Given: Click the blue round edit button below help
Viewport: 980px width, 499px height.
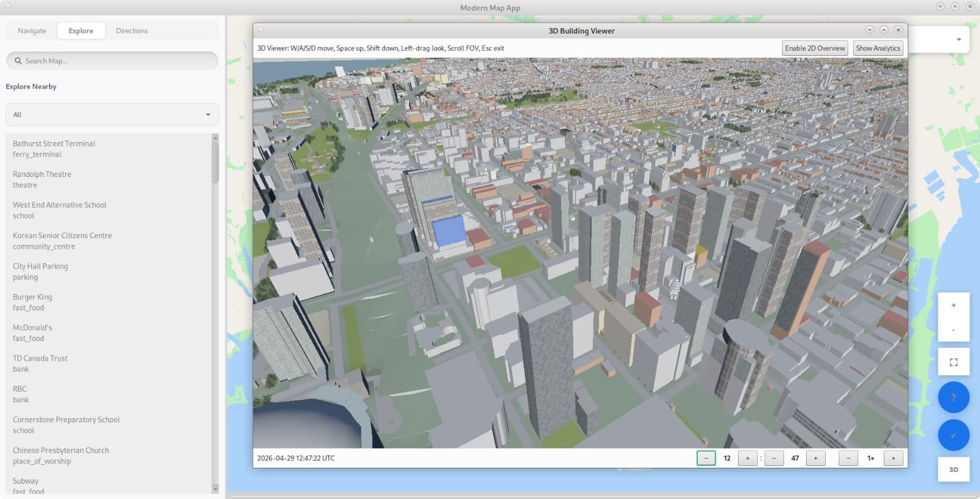Looking at the screenshot, I should [x=953, y=435].
